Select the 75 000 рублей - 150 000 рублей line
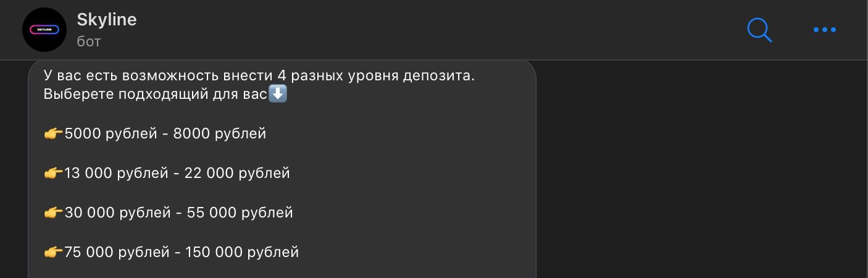This screenshot has height=278, width=868. (x=172, y=252)
